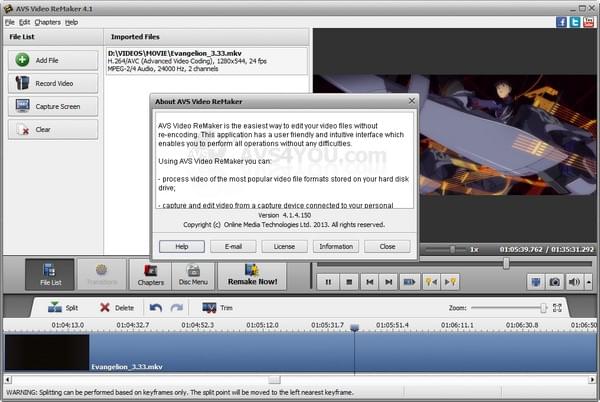The width and height of the screenshot is (600, 402).
Task: Expand the volume dropdown arrow
Action: (589, 282)
